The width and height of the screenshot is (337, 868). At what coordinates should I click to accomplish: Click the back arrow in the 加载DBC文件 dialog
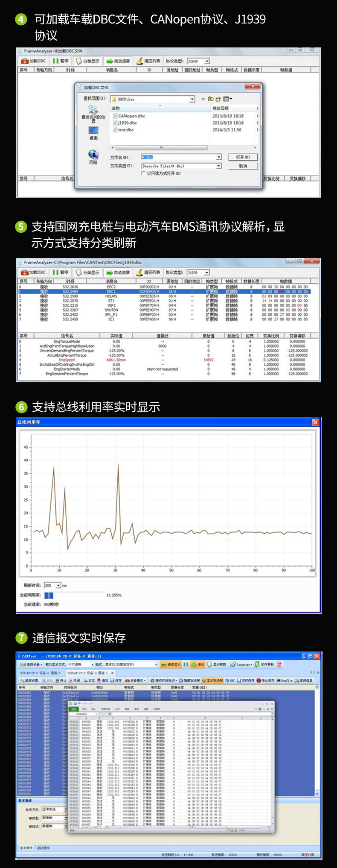(x=203, y=99)
